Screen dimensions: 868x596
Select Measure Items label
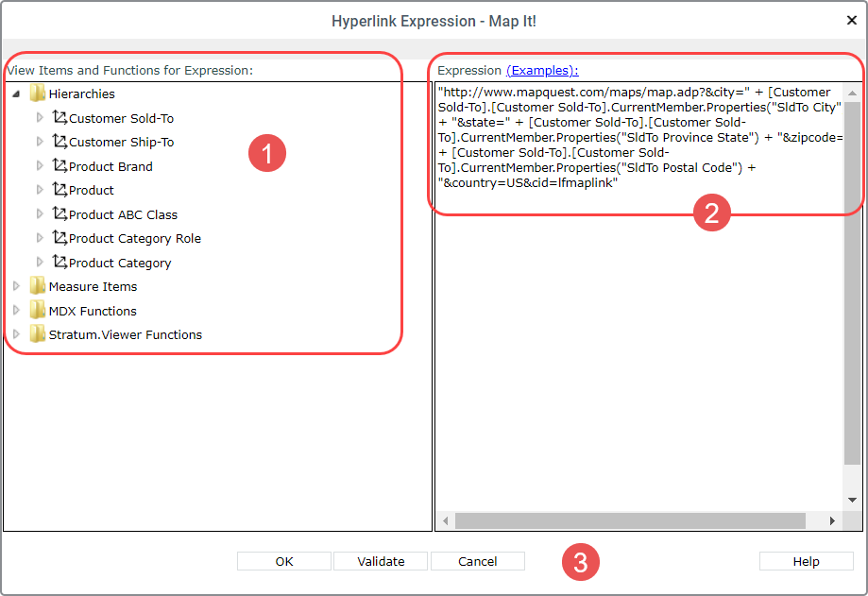(x=93, y=286)
